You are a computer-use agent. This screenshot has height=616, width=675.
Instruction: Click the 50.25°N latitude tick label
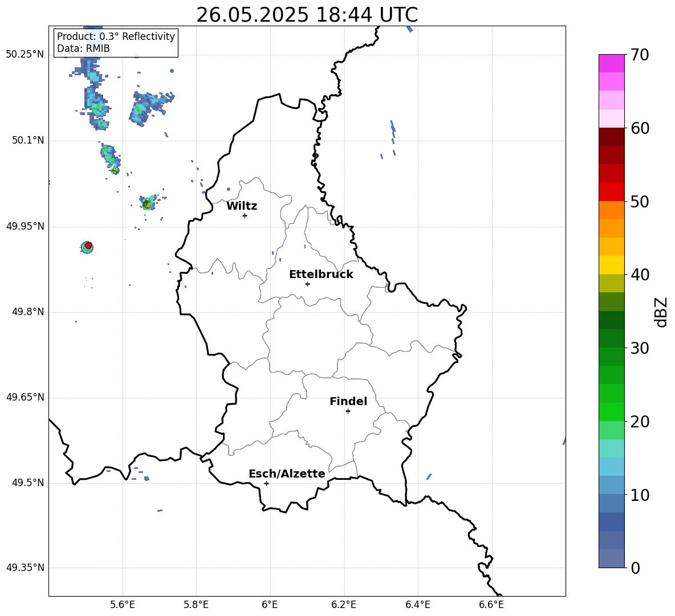(x=25, y=55)
